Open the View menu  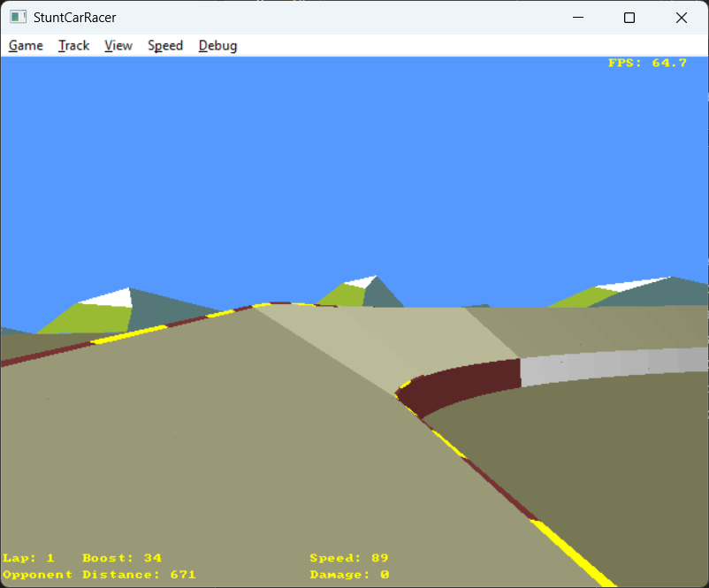point(118,46)
